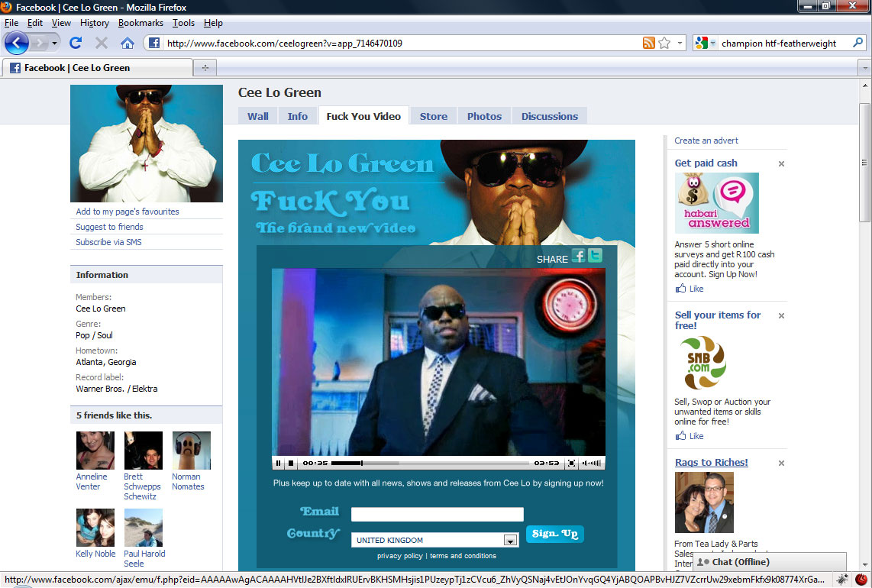872x588 pixels.
Task: Stop the video with the stop button
Action: [x=290, y=463]
